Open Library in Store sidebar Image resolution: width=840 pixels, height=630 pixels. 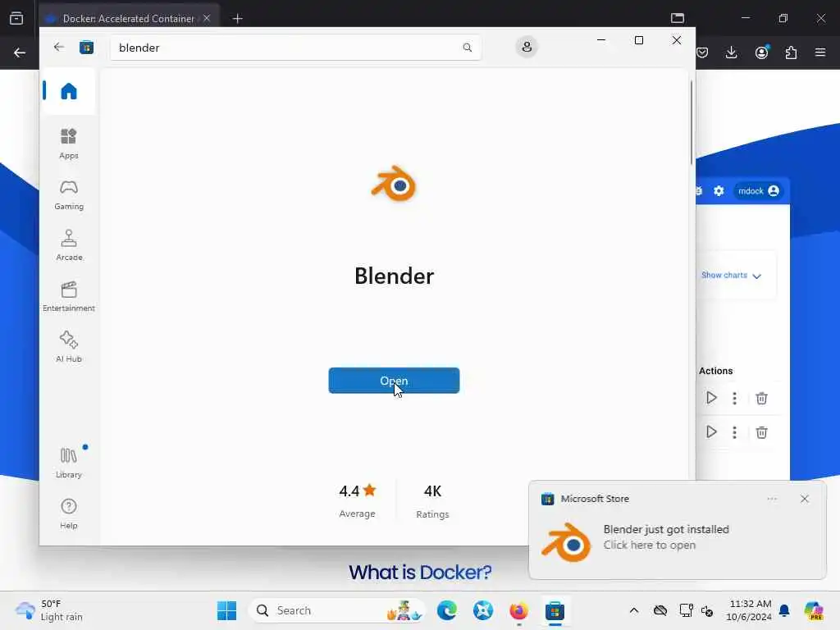[x=69, y=463]
